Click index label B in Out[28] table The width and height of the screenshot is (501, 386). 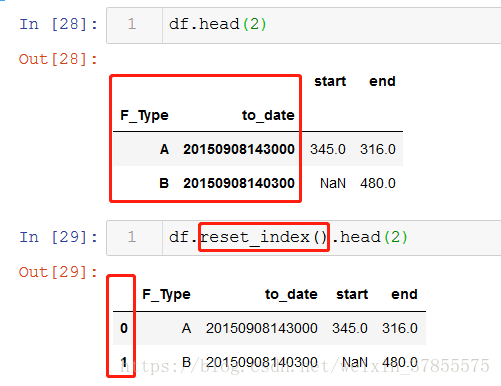(x=164, y=183)
